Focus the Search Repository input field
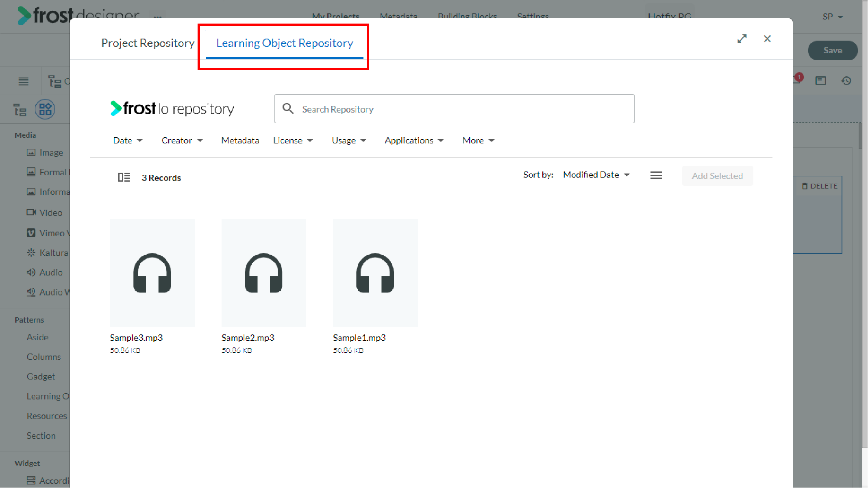The width and height of the screenshot is (868, 488). (454, 108)
